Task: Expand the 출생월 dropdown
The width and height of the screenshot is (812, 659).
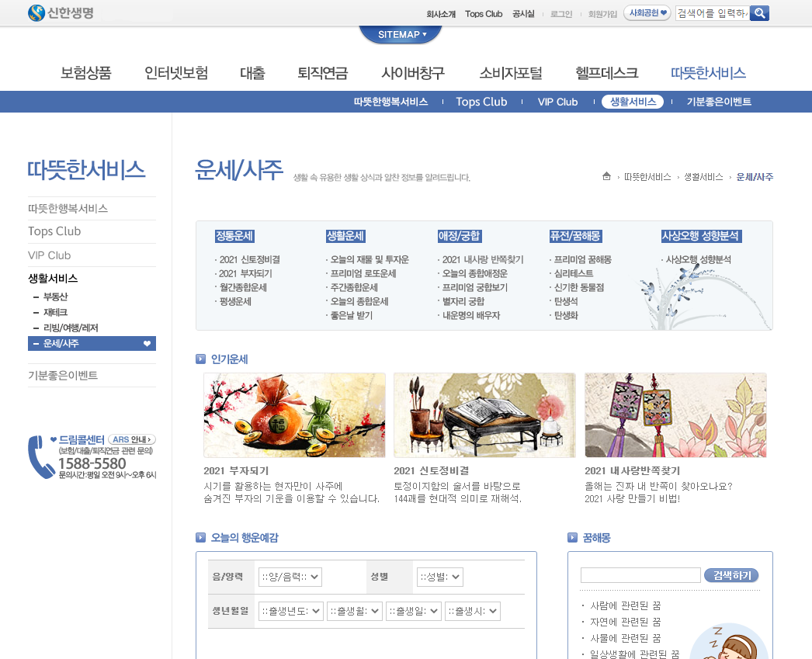Action: pyautogui.click(x=355, y=611)
